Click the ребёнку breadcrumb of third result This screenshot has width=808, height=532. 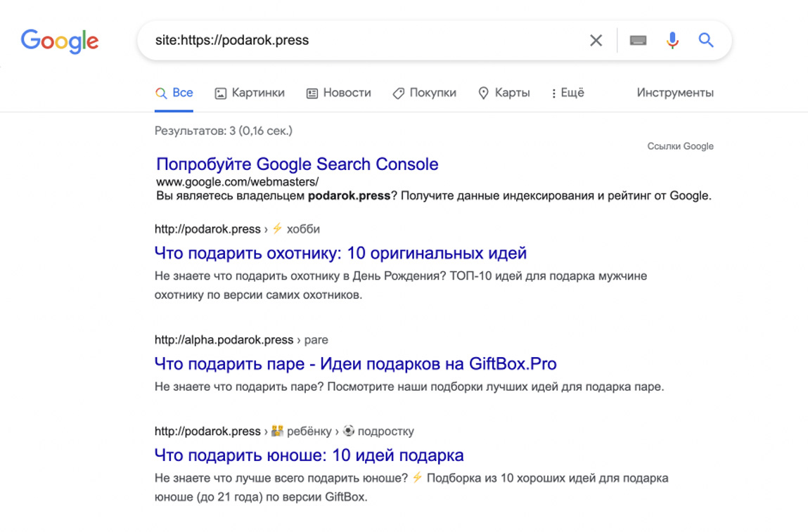click(x=309, y=432)
